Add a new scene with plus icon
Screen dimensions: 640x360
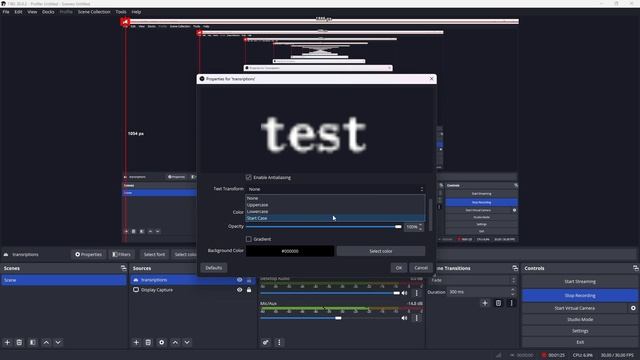[7, 342]
